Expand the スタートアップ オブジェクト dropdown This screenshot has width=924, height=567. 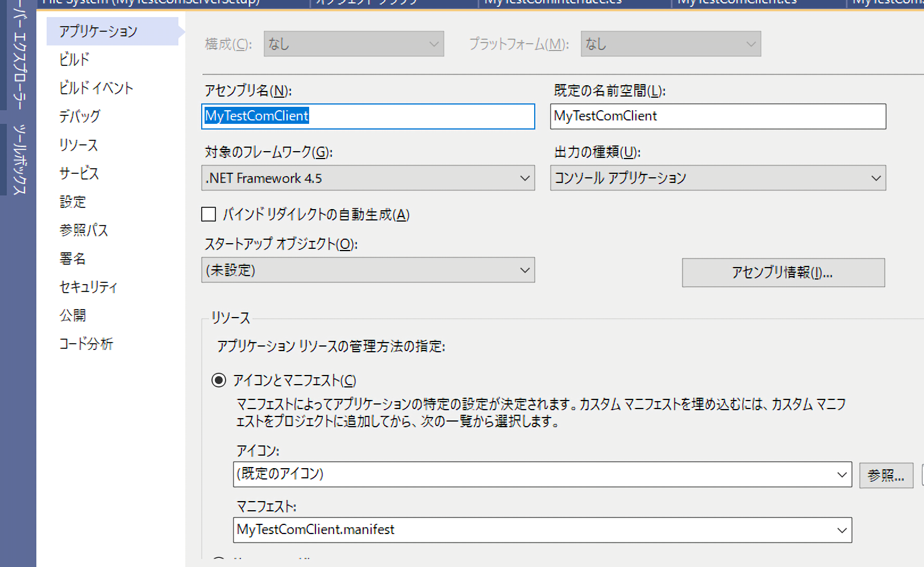click(368, 270)
